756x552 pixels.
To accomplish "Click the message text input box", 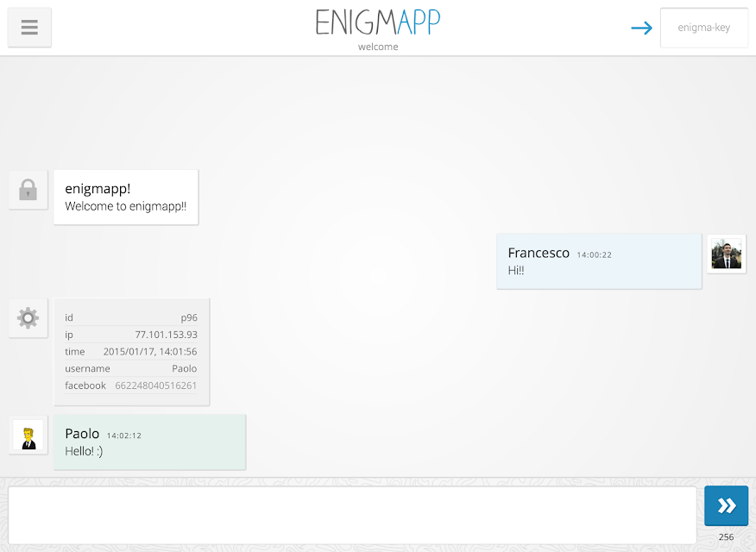I will [x=352, y=516].
